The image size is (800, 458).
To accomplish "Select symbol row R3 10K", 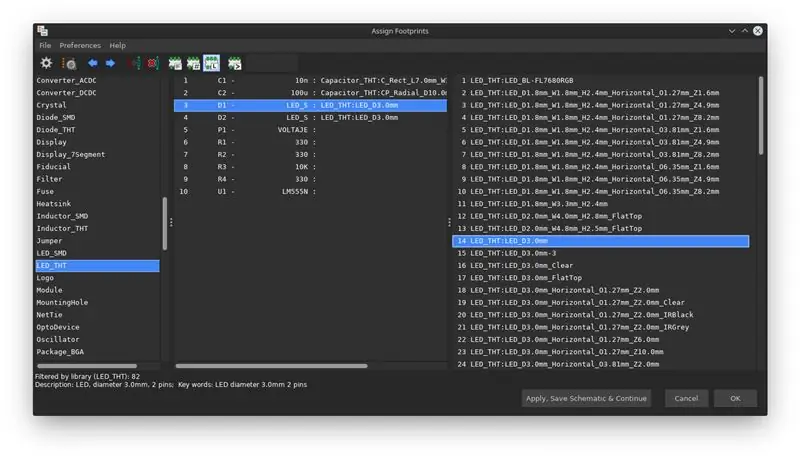I will point(310,167).
